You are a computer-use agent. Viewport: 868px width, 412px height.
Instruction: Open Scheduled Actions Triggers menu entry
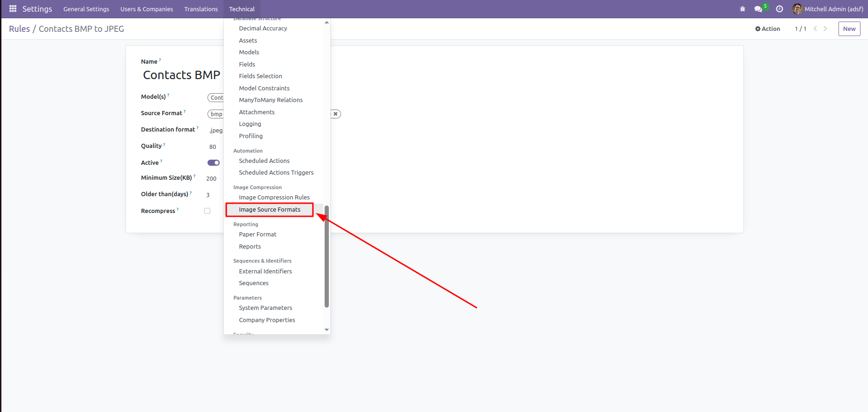click(x=276, y=172)
